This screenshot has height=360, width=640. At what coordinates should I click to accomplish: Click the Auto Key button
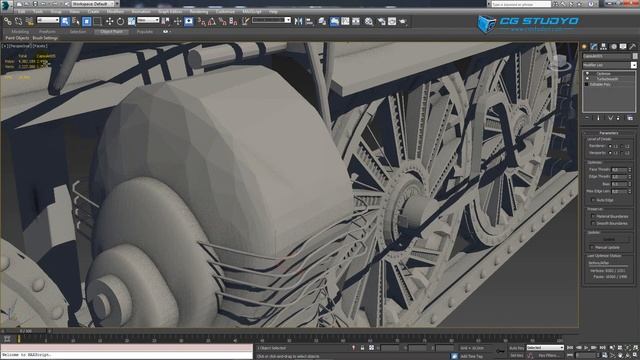tap(516, 348)
